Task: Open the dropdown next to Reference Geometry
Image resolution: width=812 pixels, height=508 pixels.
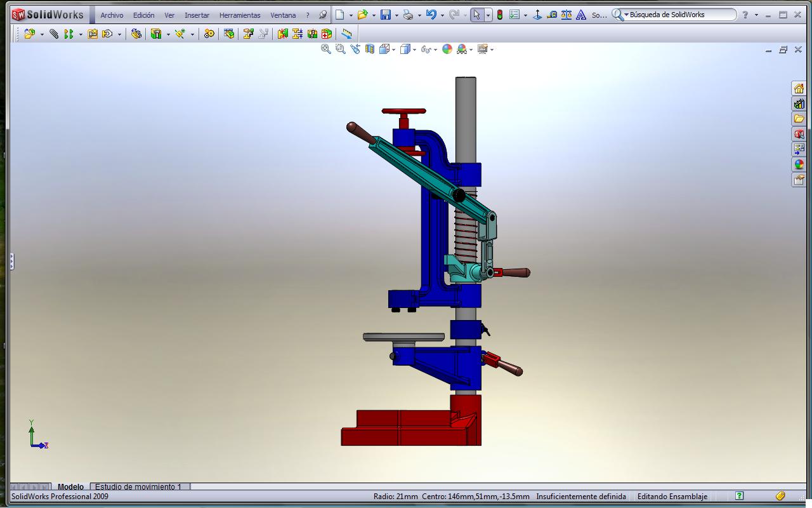Action: [x=192, y=35]
